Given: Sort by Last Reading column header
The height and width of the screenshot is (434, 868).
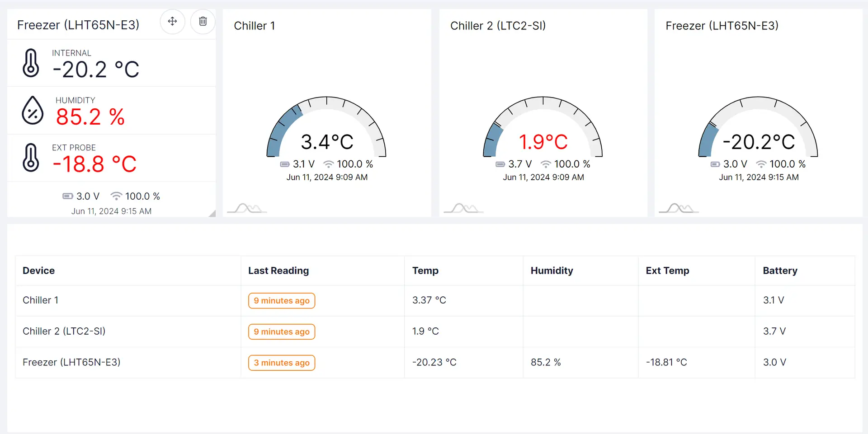Looking at the screenshot, I should click(278, 271).
